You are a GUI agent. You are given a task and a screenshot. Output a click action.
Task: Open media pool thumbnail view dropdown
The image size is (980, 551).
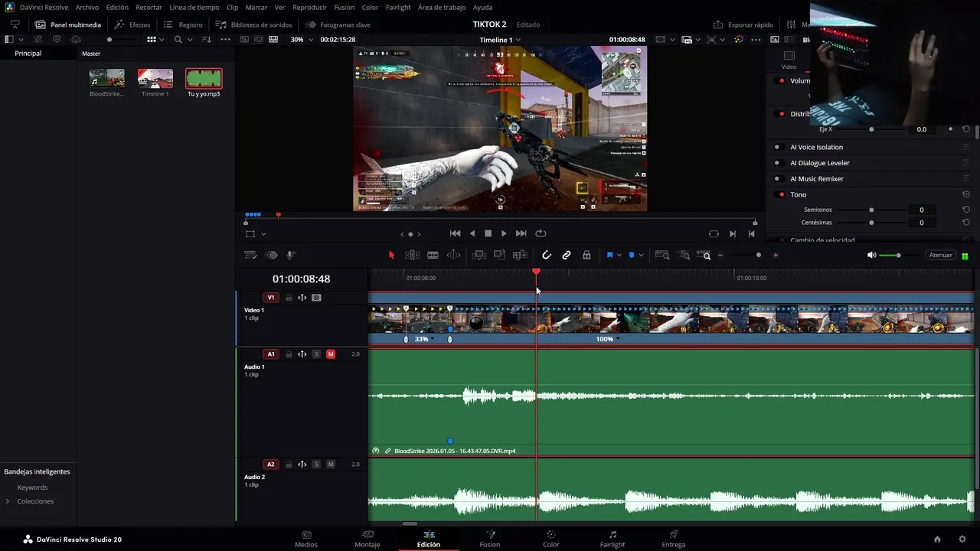(162, 39)
